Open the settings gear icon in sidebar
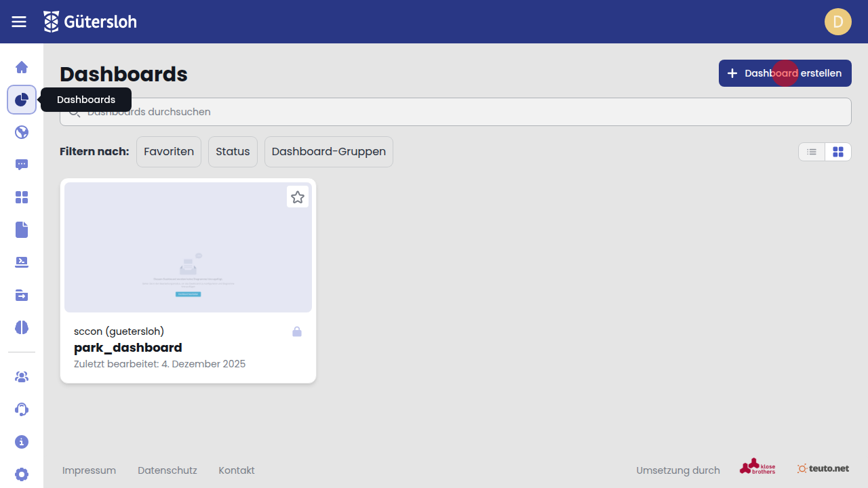 coord(22,474)
